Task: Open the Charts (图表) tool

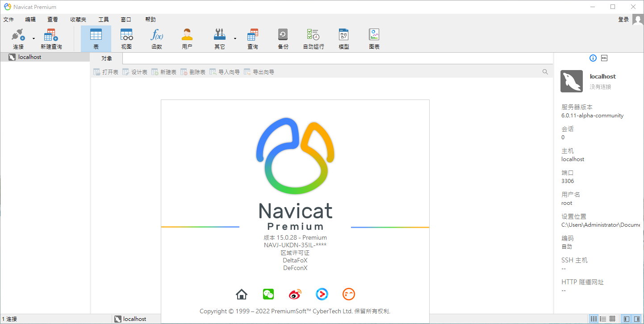Action: 374,38
